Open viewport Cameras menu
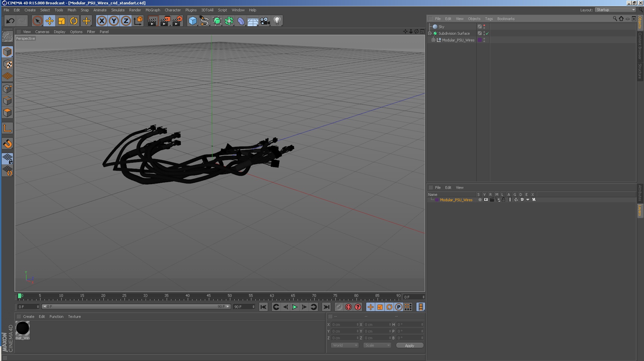This screenshot has height=361, width=644. (42, 32)
